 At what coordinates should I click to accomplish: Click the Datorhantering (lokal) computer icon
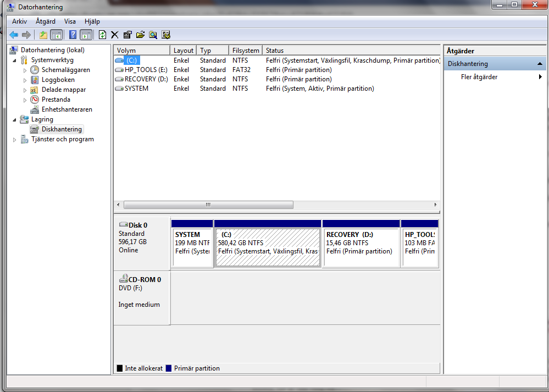click(14, 50)
